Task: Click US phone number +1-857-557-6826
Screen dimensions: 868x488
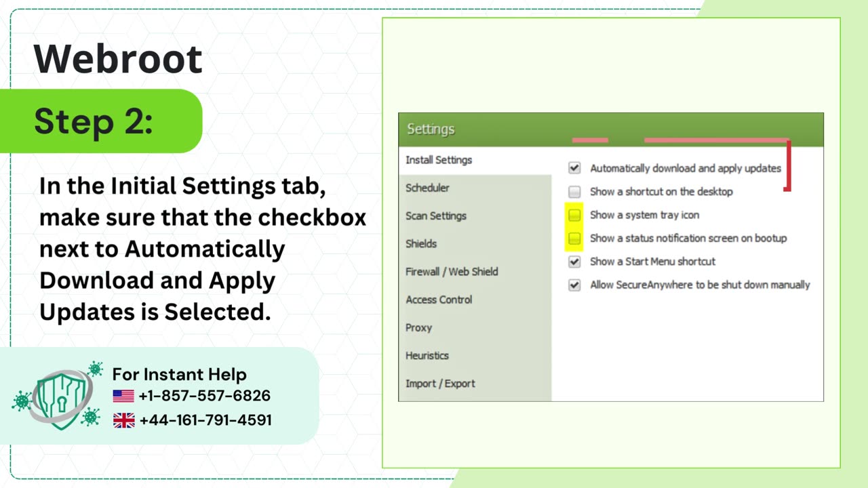Action: coord(204,396)
